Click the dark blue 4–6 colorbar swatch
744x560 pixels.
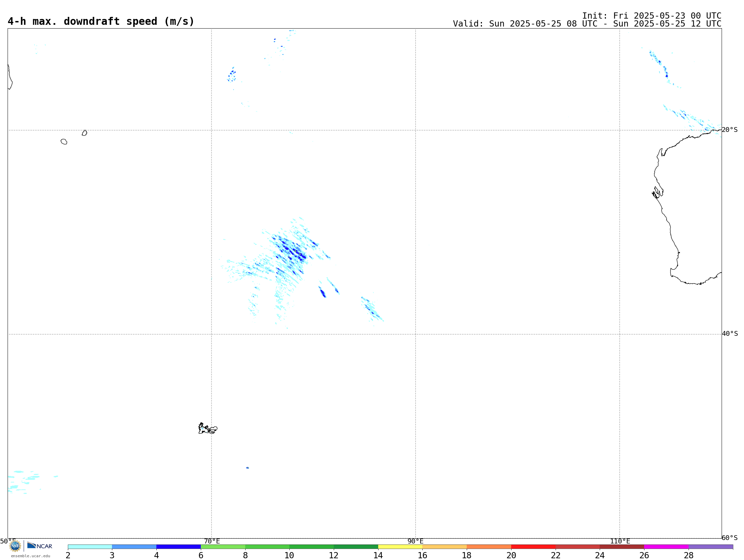click(178, 547)
